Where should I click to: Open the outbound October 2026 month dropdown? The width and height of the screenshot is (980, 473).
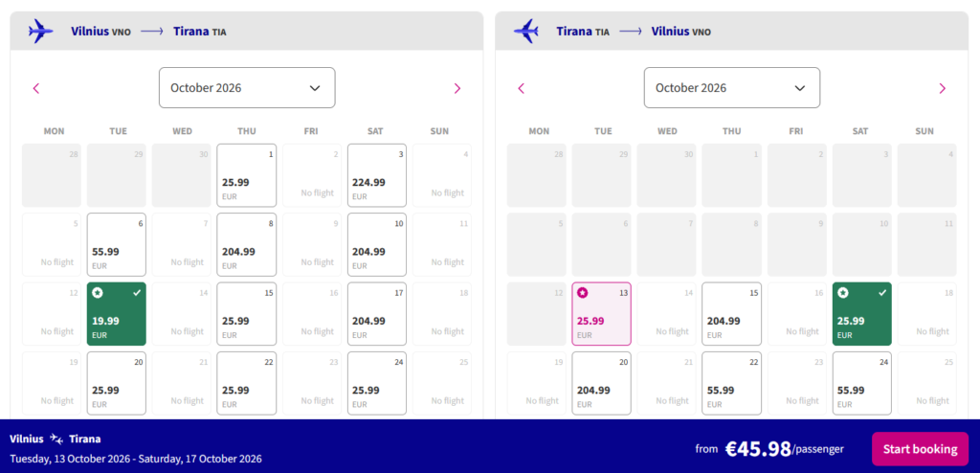point(247,88)
